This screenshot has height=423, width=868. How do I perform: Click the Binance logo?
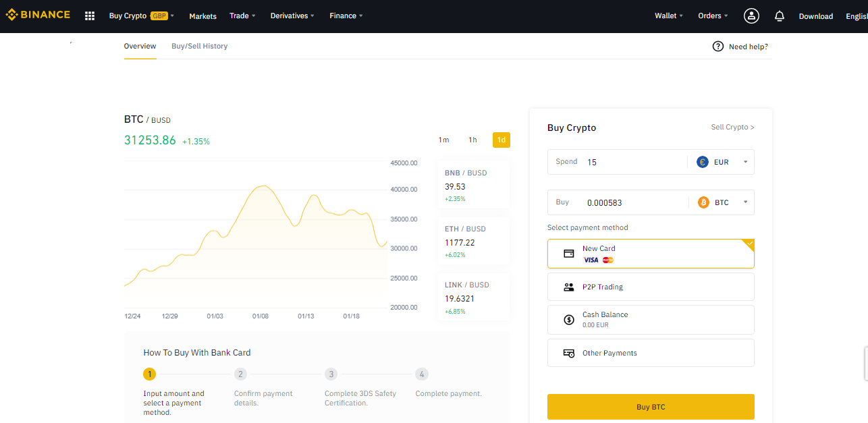click(x=38, y=15)
